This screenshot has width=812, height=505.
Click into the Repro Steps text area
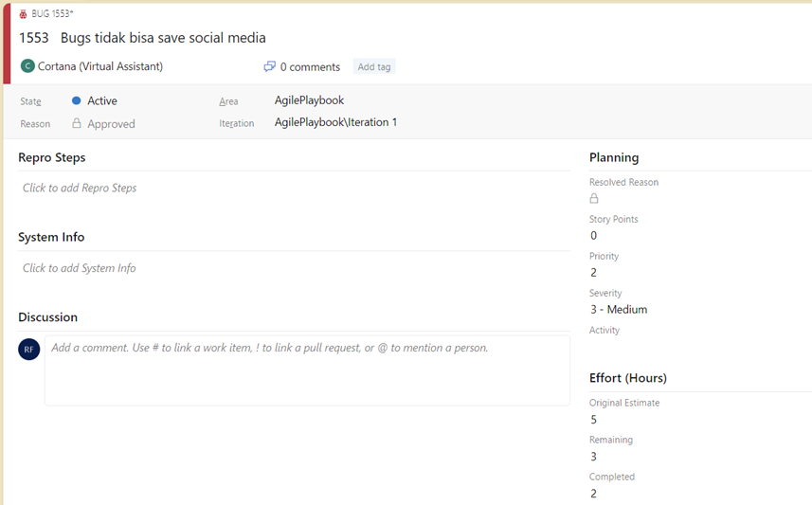294,188
